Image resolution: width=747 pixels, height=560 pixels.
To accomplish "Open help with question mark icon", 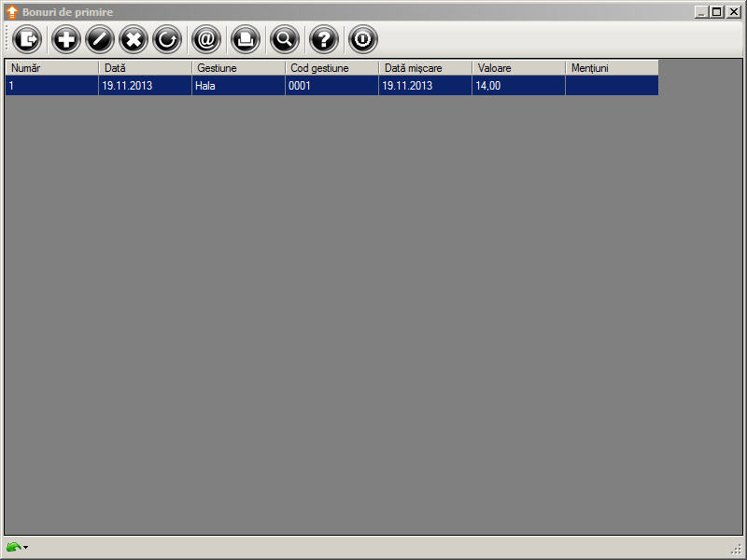I will point(323,39).
